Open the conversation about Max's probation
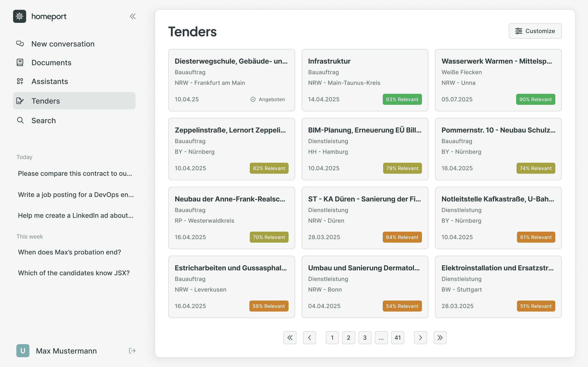The image size is (588, 367). coord(69,252)
